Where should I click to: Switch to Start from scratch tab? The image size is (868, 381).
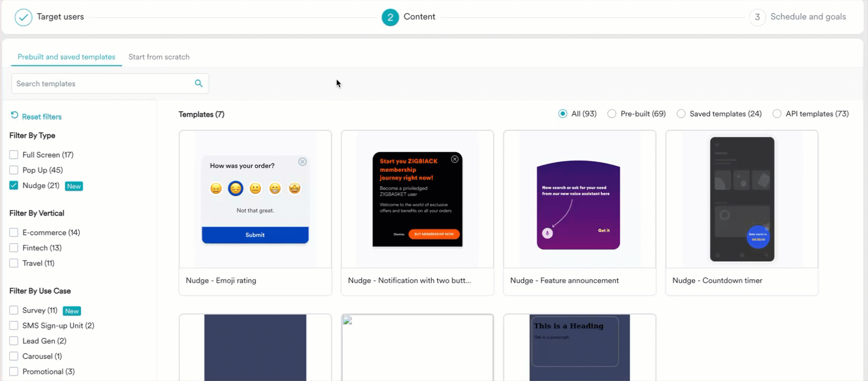(x=159, y=57)
